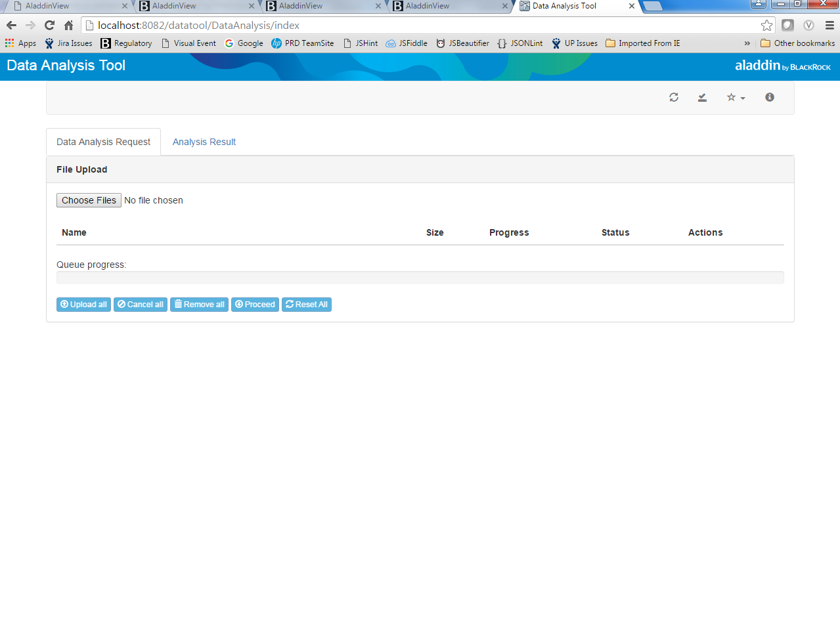Click the V extension icon in the browser toolbar
The height and width of the screenshot is (642, 840).
pos(808,25)
